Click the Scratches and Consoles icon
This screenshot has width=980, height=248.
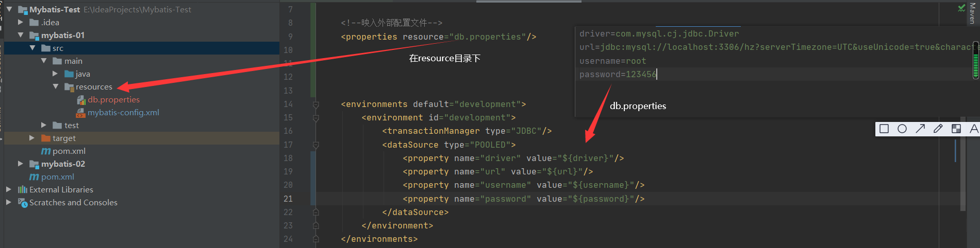(x=23, y=203)
